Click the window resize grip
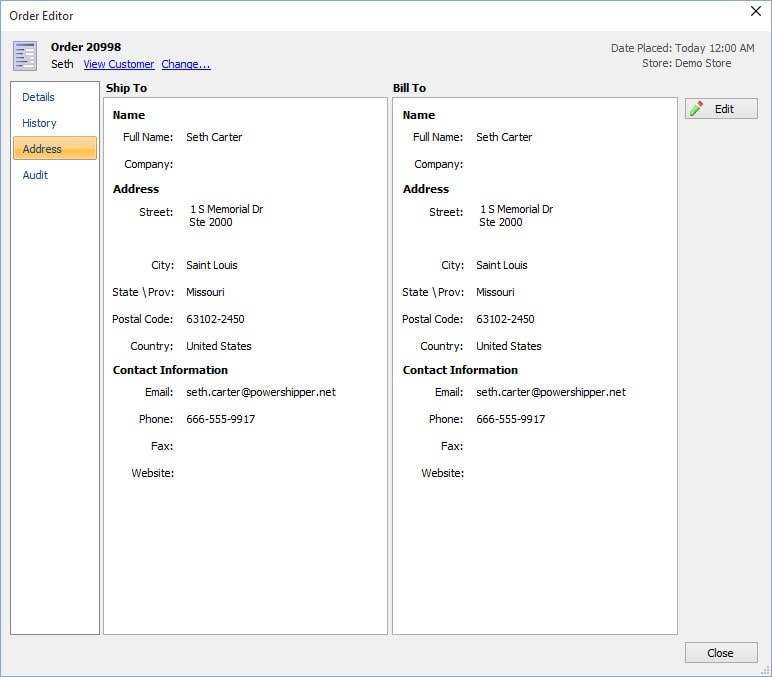This screenshot has height=677, width=772. point(765,670)
